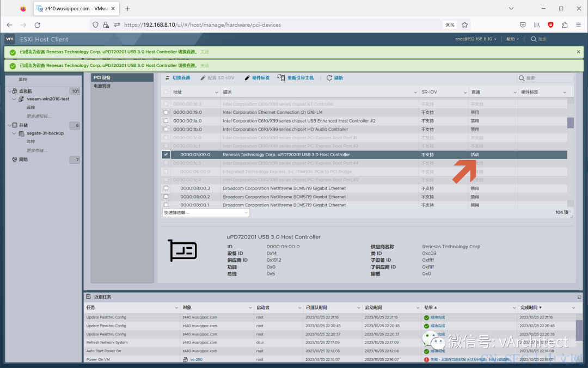The width and height of the screenshot is (588, 368).
Task: Open address column header dropdown
Action: (216, 93)
